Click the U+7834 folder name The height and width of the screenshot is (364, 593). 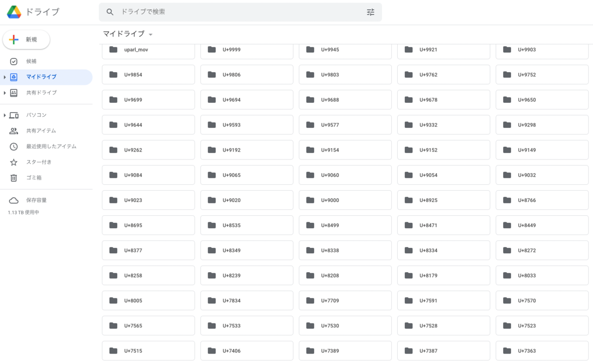click(x=232, y=301)
